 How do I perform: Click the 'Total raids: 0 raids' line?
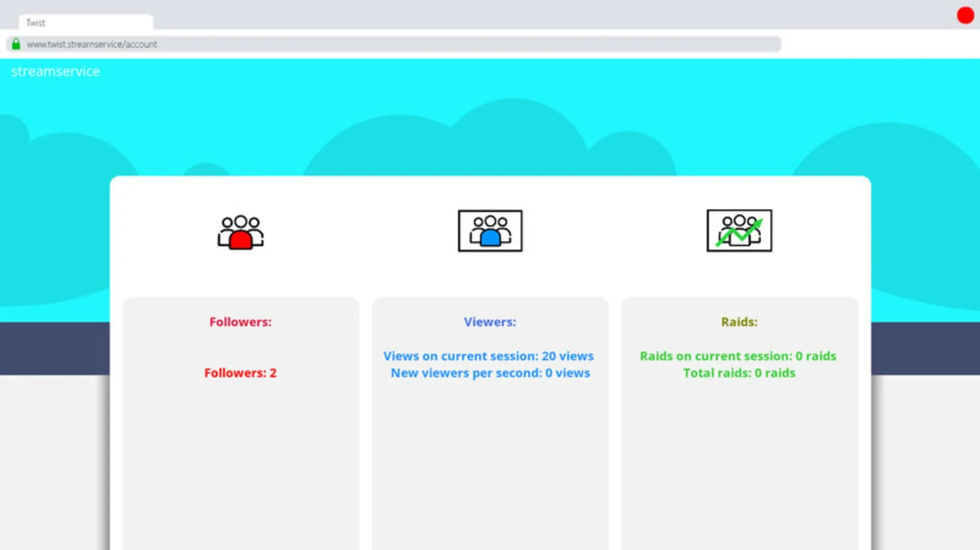point(739,373)
